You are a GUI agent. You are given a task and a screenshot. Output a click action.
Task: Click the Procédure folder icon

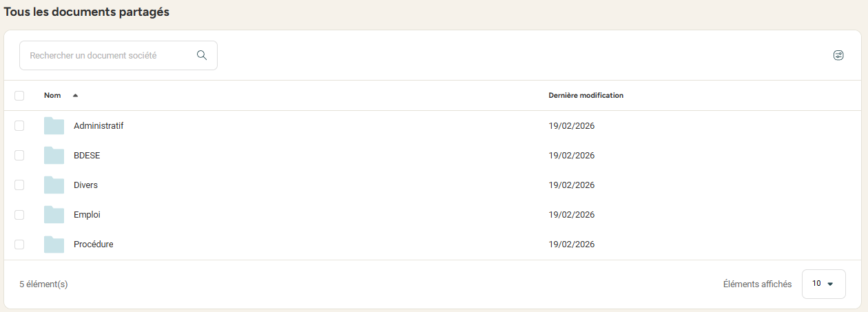click(54, 244)
